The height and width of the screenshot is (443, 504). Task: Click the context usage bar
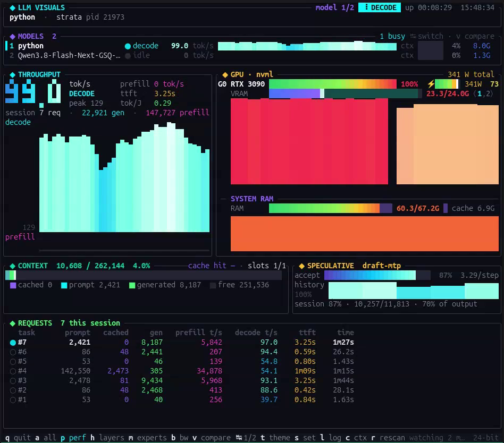(x=144, y=275)
